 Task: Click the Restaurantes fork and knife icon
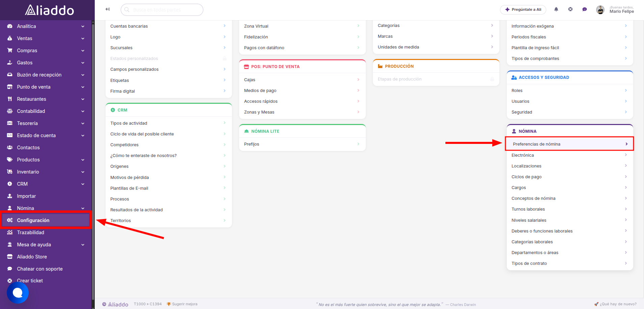10,99
